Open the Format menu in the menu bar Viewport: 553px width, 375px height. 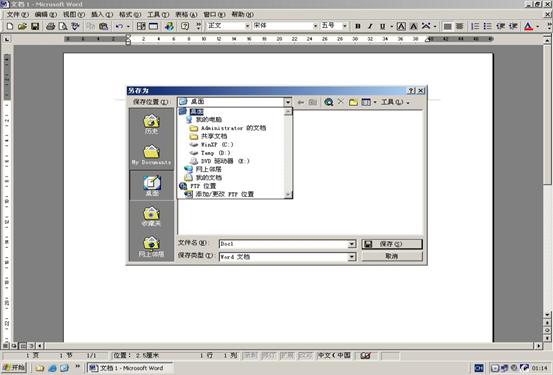[130, 14]
